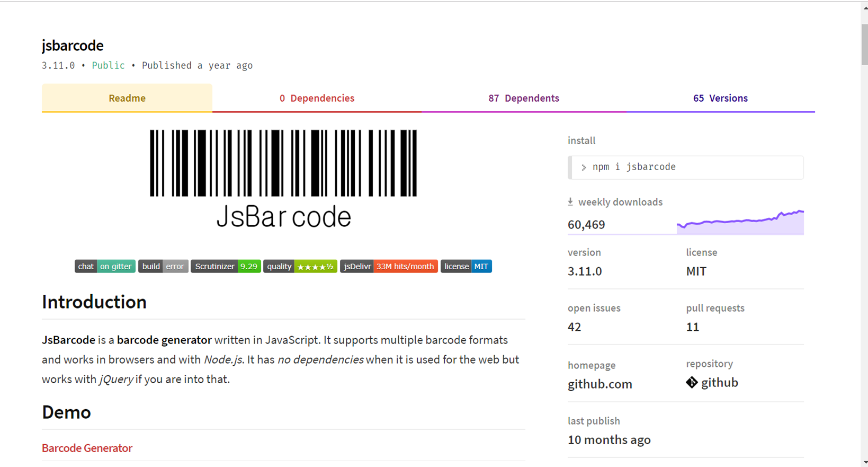Viewport: 868px width, 467px height.
Task: Click the JsBarcode barcode logo image
Action: (283, 179)
